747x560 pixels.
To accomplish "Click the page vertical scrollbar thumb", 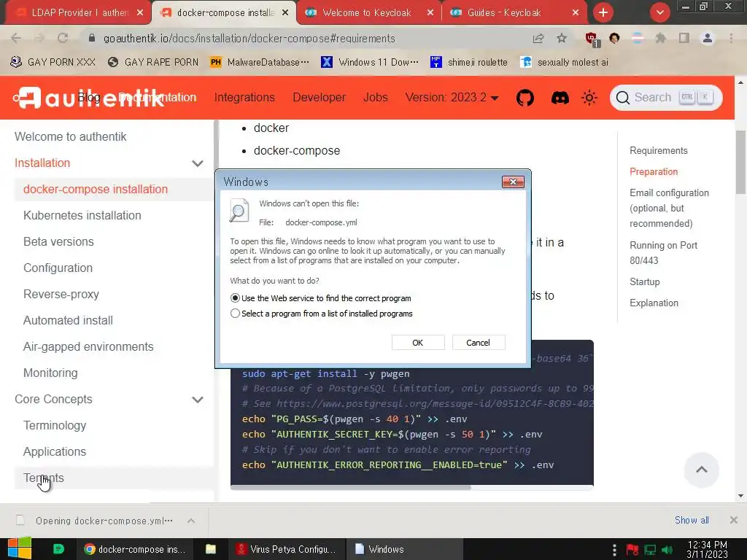I will (740, 162).
